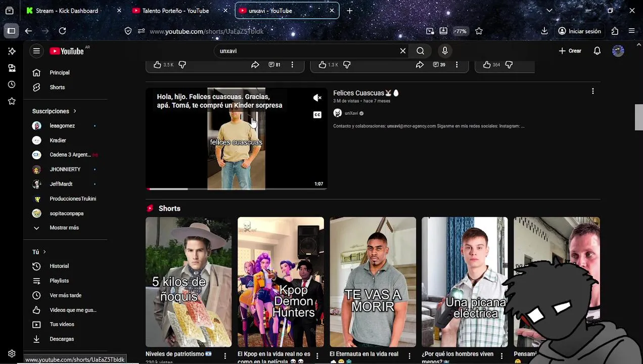Open the Una picana eléctrica short

click(465, 282)
